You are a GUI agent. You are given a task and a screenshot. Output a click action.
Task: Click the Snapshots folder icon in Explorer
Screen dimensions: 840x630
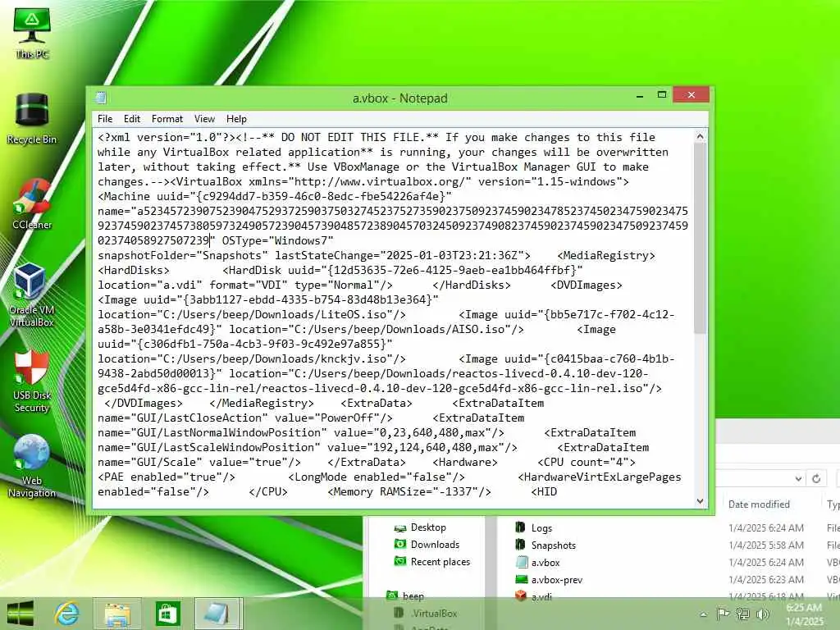pyautogui.click(x=520, y=545)
